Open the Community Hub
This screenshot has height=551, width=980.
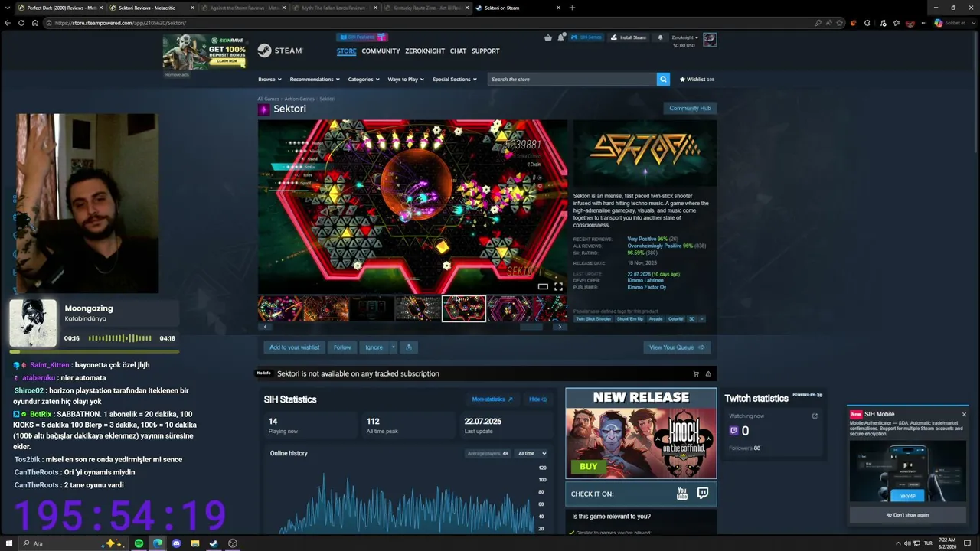click(x=690, y=108)
